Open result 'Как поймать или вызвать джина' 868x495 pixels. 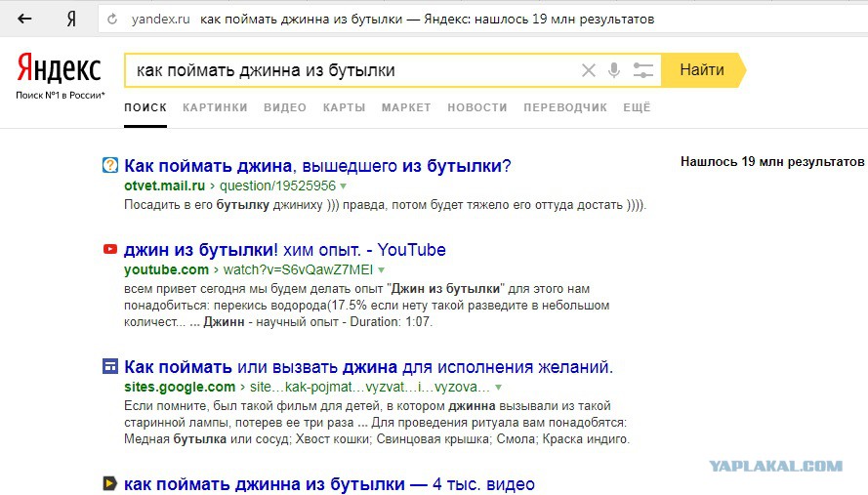369,366
